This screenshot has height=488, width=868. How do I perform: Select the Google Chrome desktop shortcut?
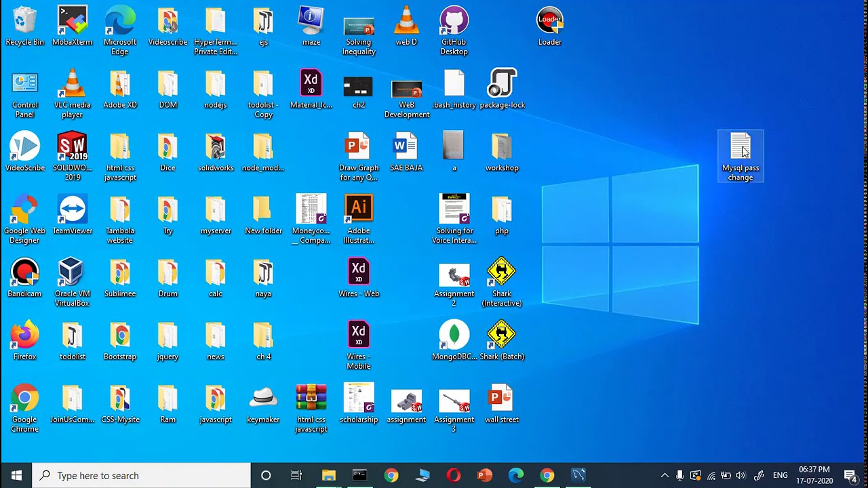pos(24,409)
